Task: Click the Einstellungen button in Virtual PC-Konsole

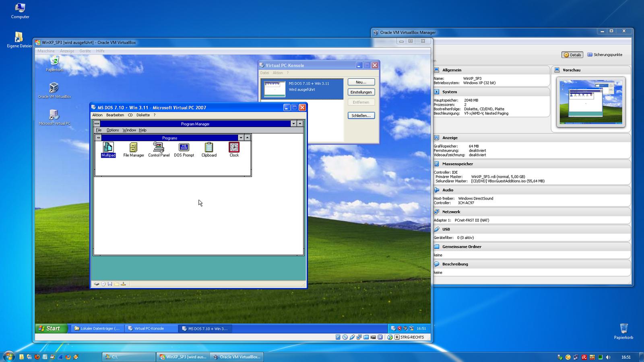Action: [x=361, y=92]
